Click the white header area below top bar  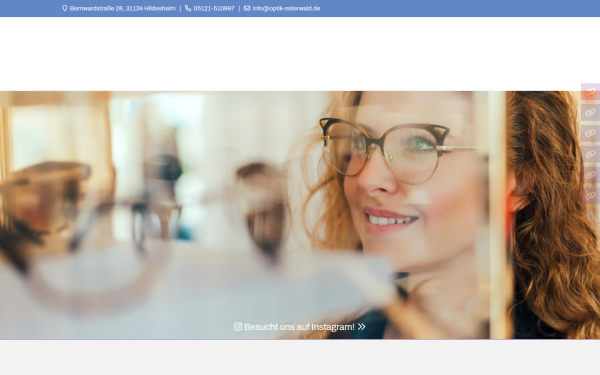click(300, 54)
